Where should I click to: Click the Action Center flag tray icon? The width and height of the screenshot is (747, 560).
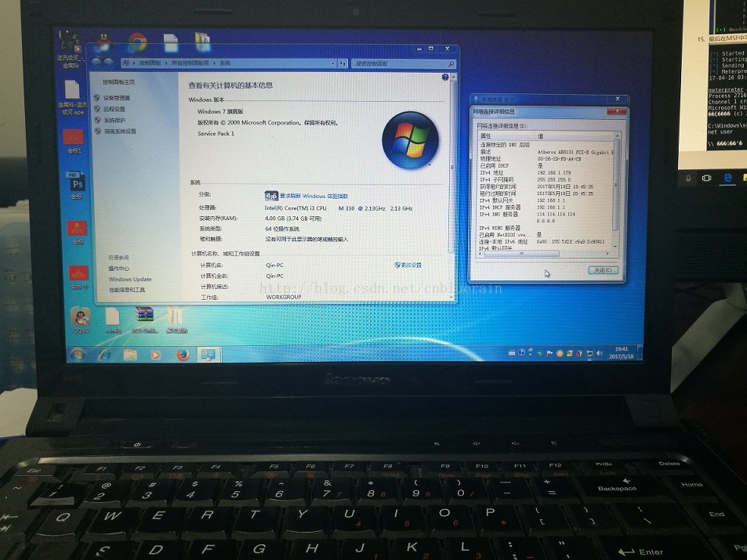click(x=549, y=353)
